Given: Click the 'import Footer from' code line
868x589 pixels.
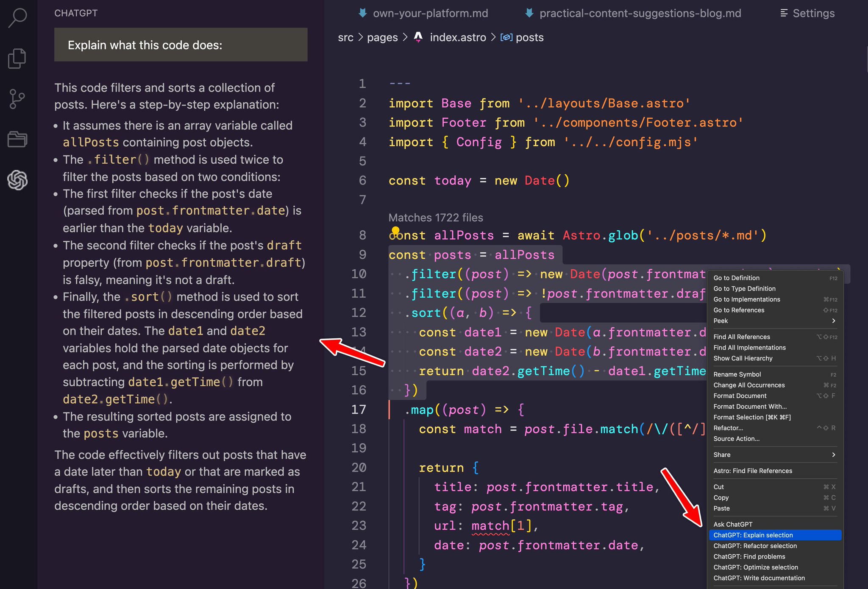Looking at the screenshot, I should click(566, 123).
